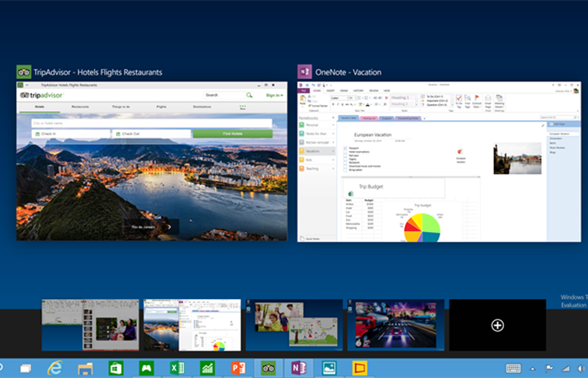588x378 pixels.
Task: Click the Find Hotels button
Action: (233, 134)
